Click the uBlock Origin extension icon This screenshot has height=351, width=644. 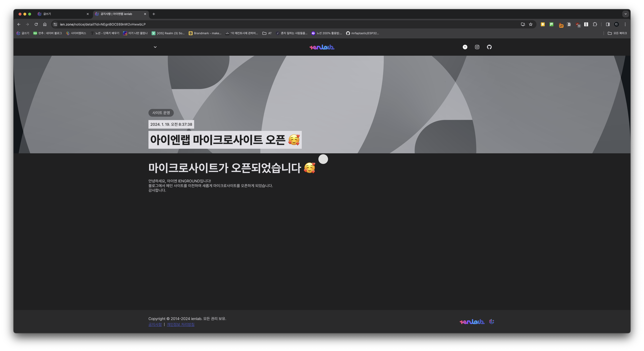click(577, 24)
